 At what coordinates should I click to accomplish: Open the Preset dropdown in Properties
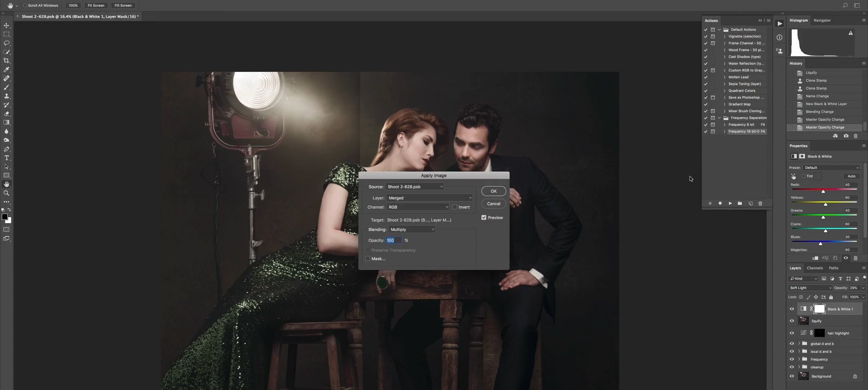point(831,168)
